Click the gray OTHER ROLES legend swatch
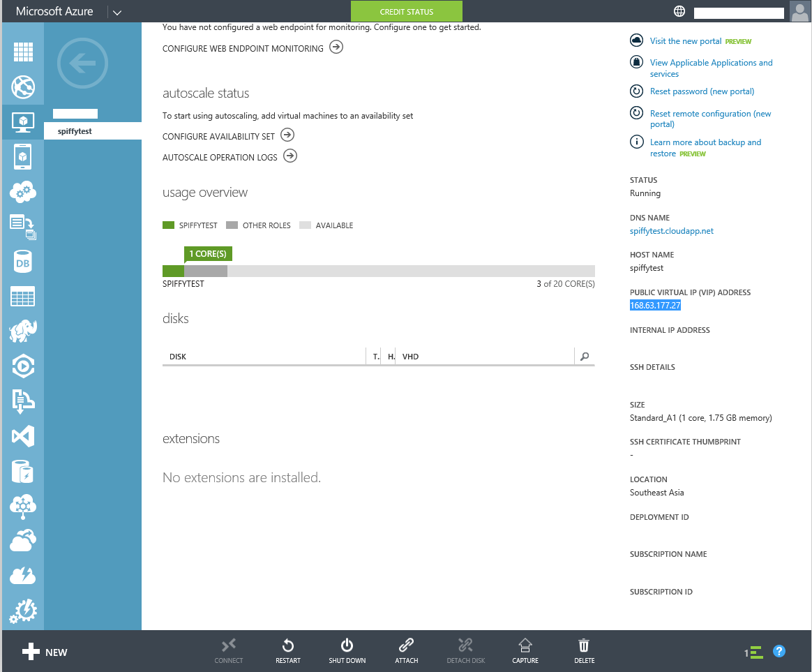The image size is (812, 672). 232,225
